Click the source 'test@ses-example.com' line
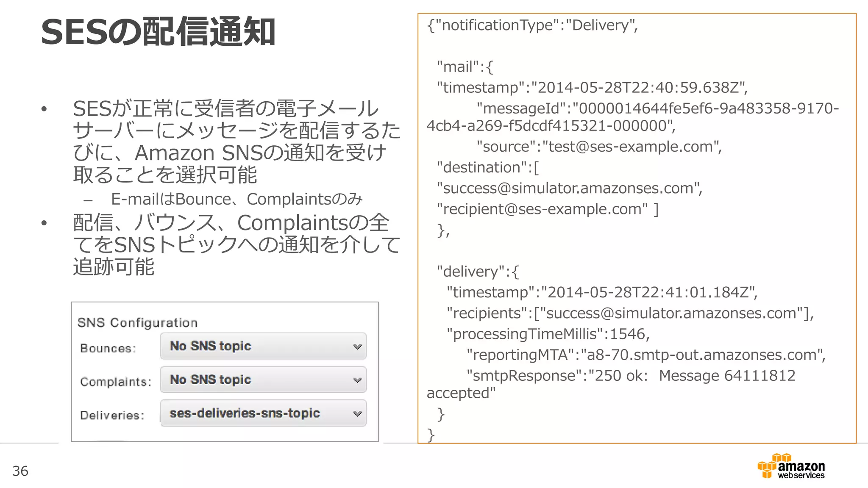 click(599, 147)
